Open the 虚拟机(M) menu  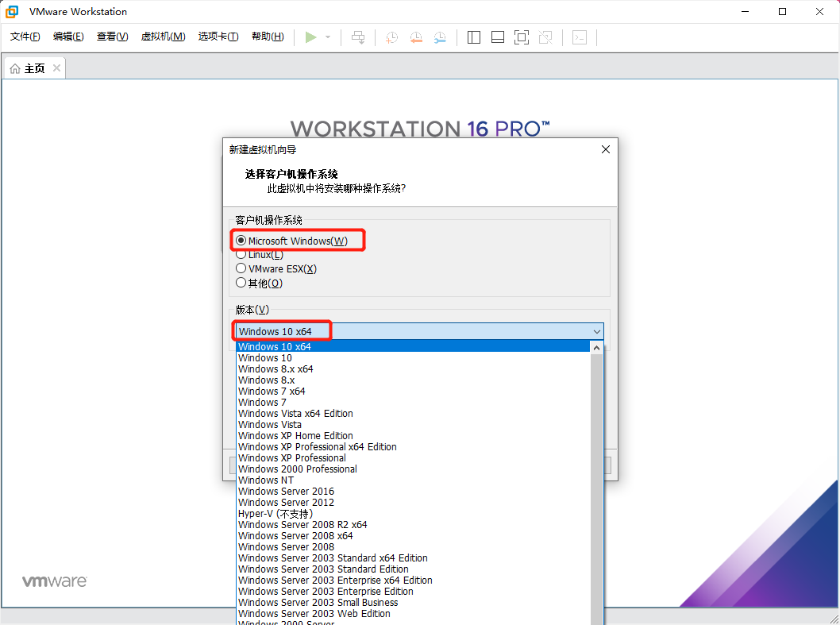click(x=164, y=37)
